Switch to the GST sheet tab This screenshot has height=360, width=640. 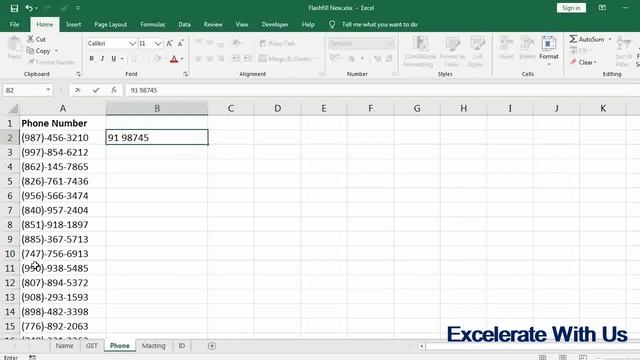tap(91, 346)
